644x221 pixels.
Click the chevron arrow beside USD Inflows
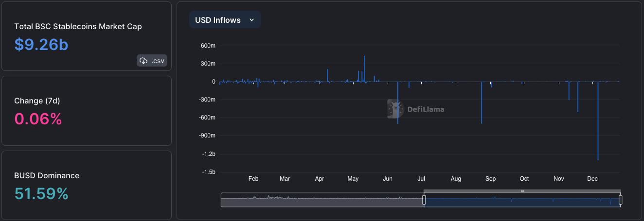pos(251,20)
